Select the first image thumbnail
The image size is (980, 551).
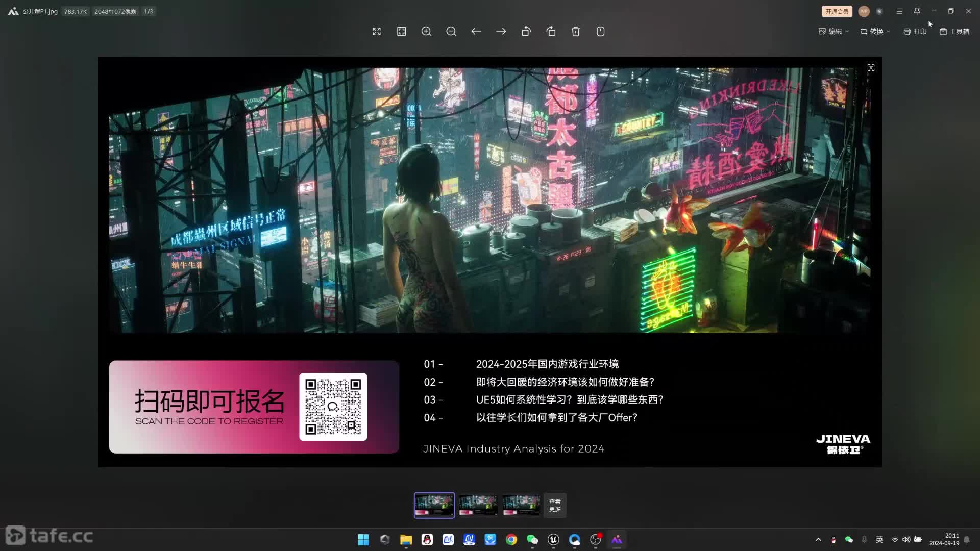pyautogui.click(x=434, y=505)
